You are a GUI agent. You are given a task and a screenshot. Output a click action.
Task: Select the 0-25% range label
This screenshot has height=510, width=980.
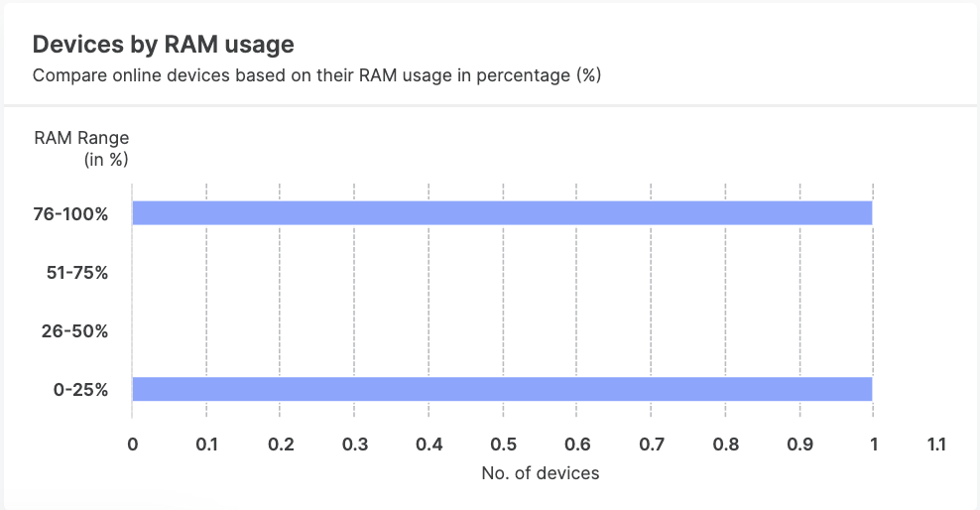coord(81,389)
